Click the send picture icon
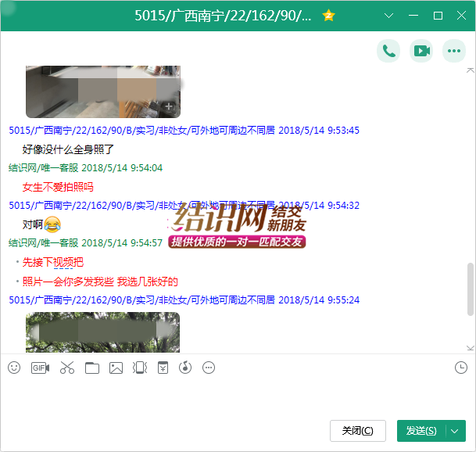 [x=116, y=368]
